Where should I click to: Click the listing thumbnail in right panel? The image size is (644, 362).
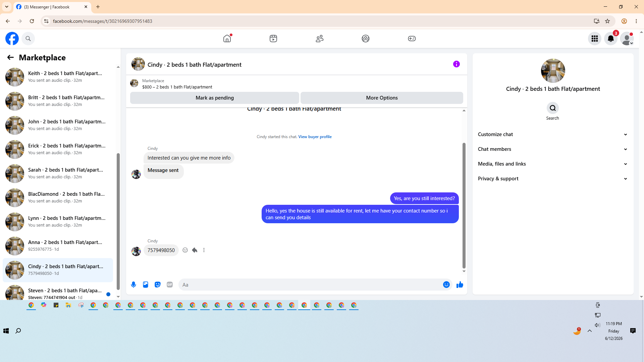click(x=553, y=71)
